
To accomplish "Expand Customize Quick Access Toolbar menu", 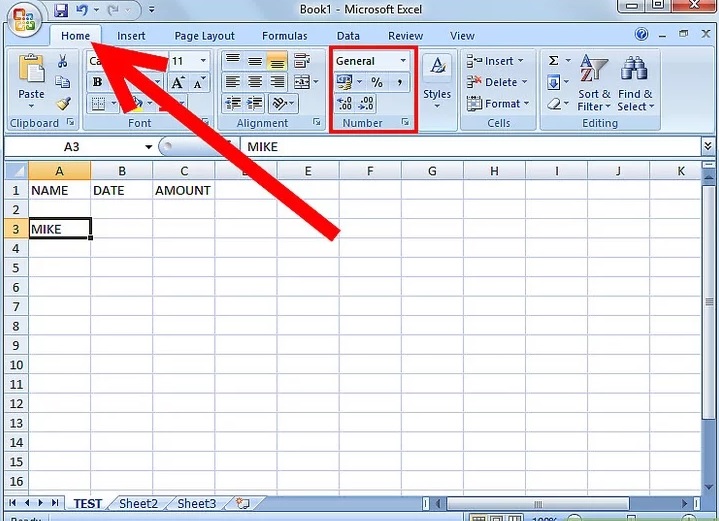I will click(x=151, y=10).
